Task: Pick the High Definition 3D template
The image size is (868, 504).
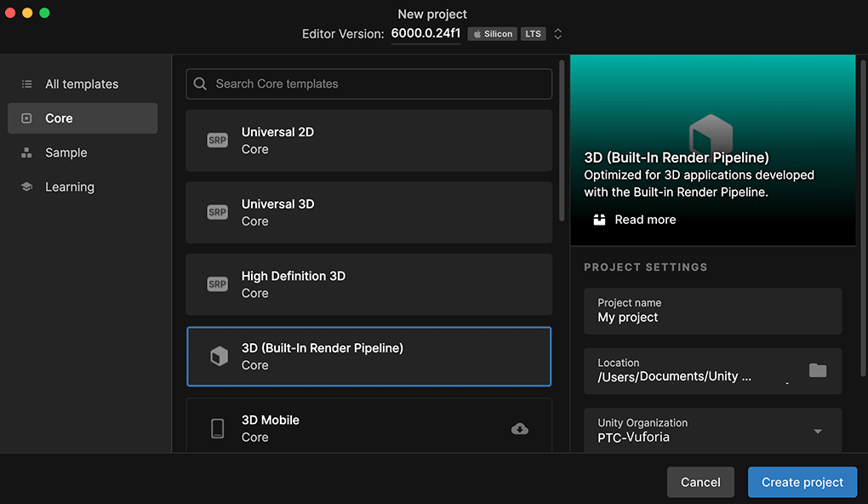Action: coord(369,284)
